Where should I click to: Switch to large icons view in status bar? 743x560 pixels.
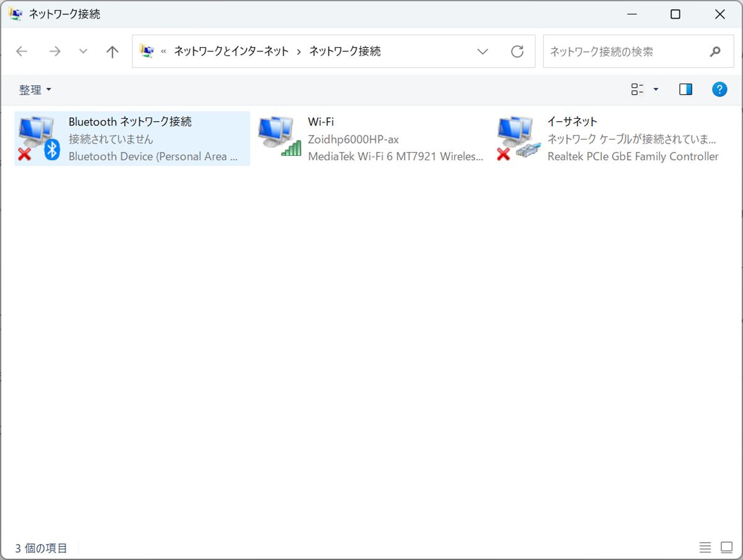point(726,548)
